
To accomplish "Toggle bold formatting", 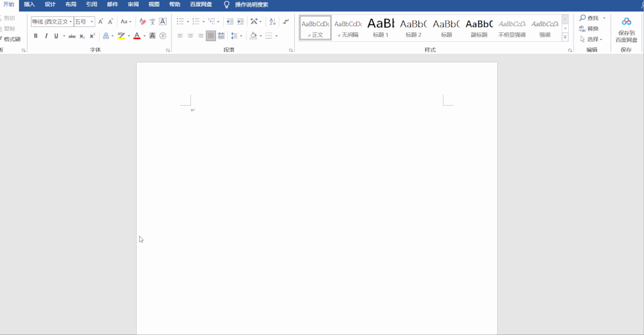I will coord(35,36).
